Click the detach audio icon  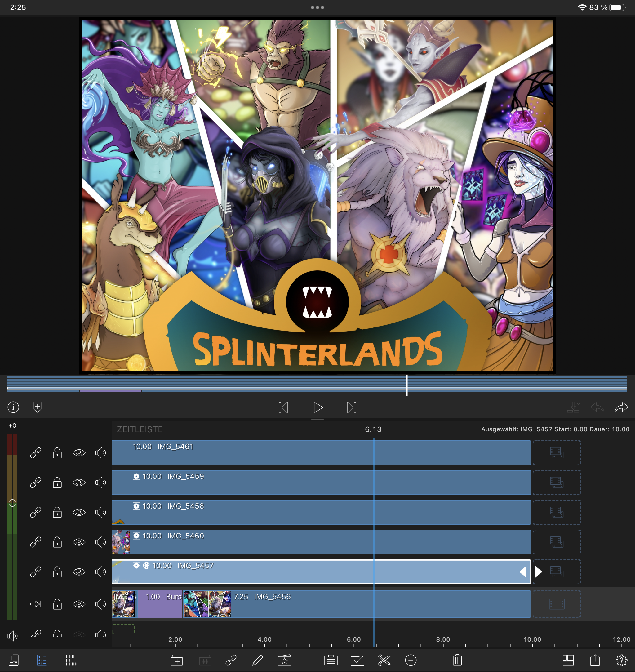point(204,660)
